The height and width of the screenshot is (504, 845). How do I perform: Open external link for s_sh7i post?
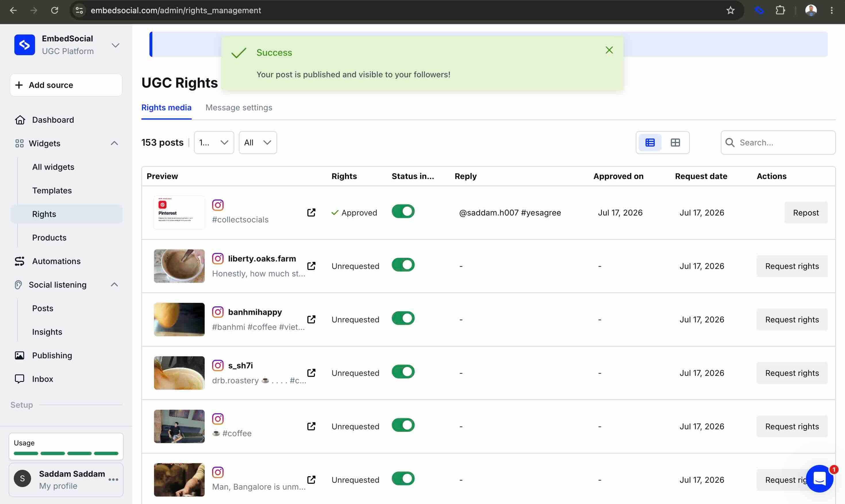(312, 373)
